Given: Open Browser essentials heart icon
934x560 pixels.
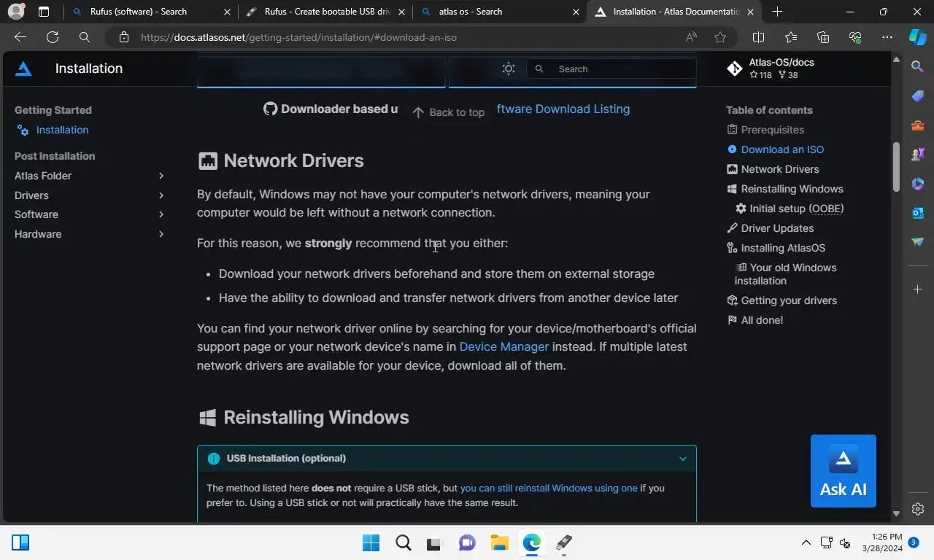Looking at the screenshot, I should pyautogui.click(x=855, y=37).
